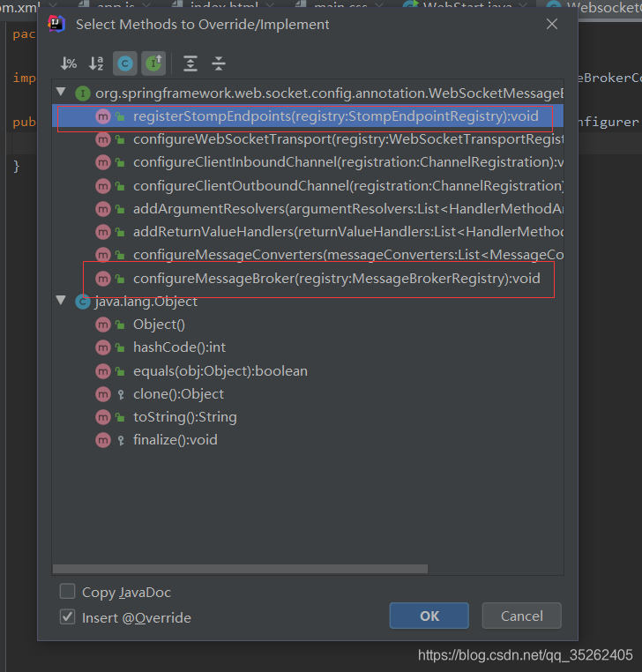Select configureWebSocketTransport method
Viewport: 642px width, 672px height.
tap(308, 139)
